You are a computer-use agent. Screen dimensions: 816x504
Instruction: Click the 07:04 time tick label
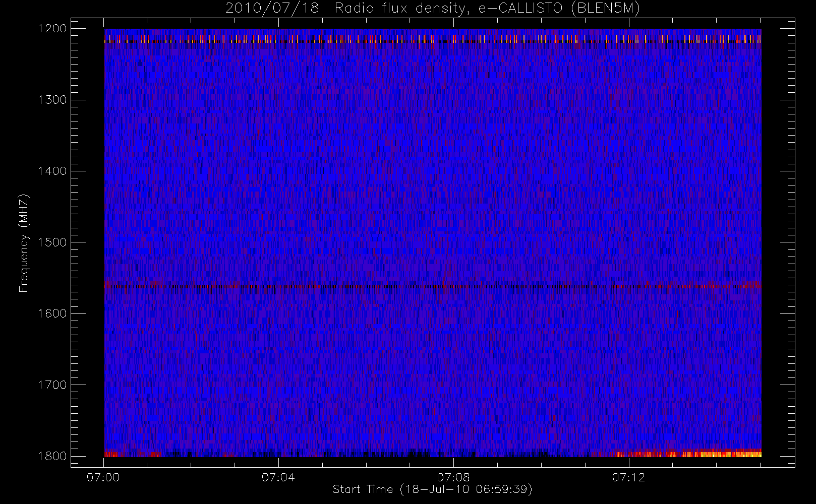pos(278,477)
